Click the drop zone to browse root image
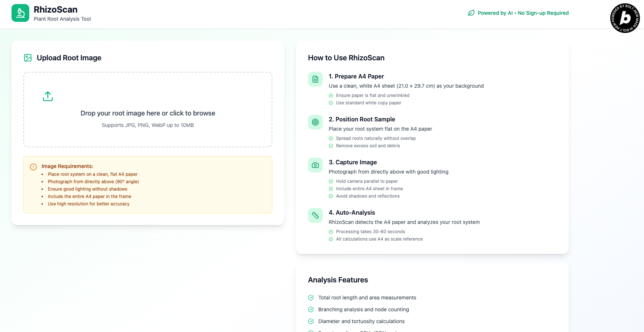The width and height of the screenshot is (644, 332). pyautogui.click(x=148, y=110)
